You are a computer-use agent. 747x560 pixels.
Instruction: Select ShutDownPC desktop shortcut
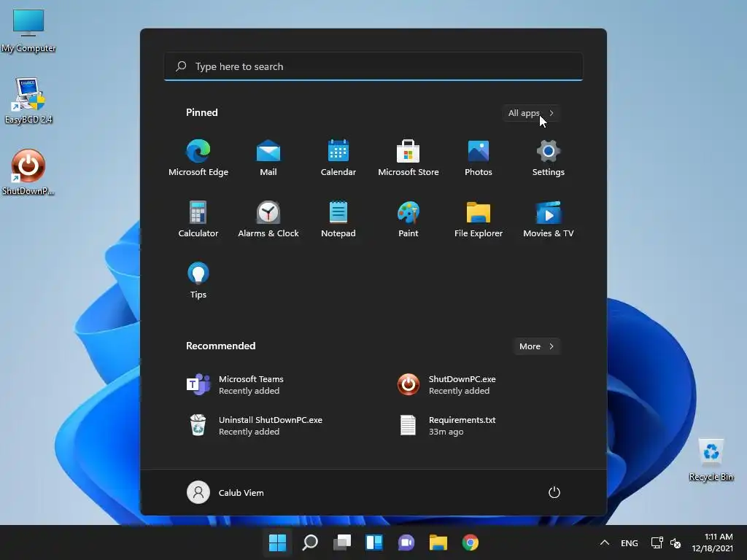click(28, 172)
